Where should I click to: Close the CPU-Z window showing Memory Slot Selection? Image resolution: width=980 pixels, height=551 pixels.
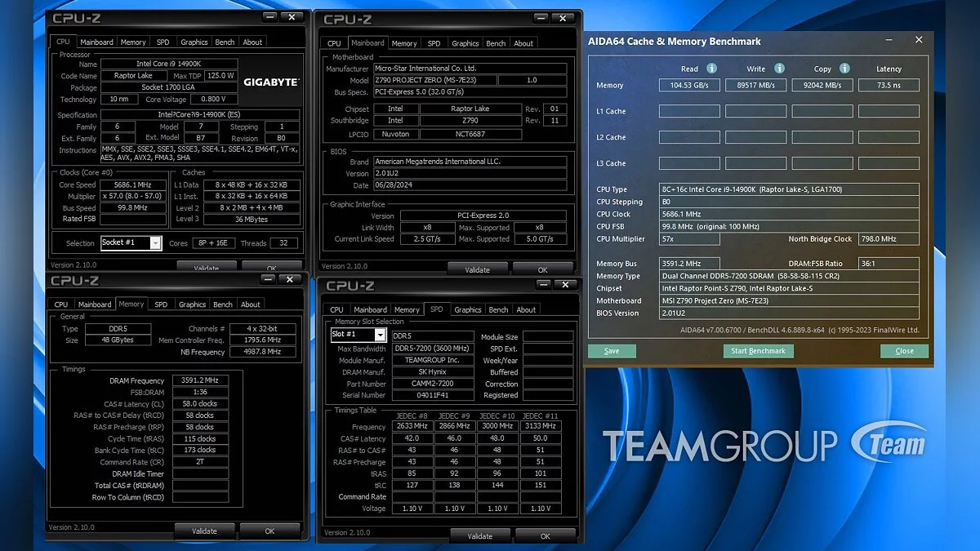pos(566,284)
